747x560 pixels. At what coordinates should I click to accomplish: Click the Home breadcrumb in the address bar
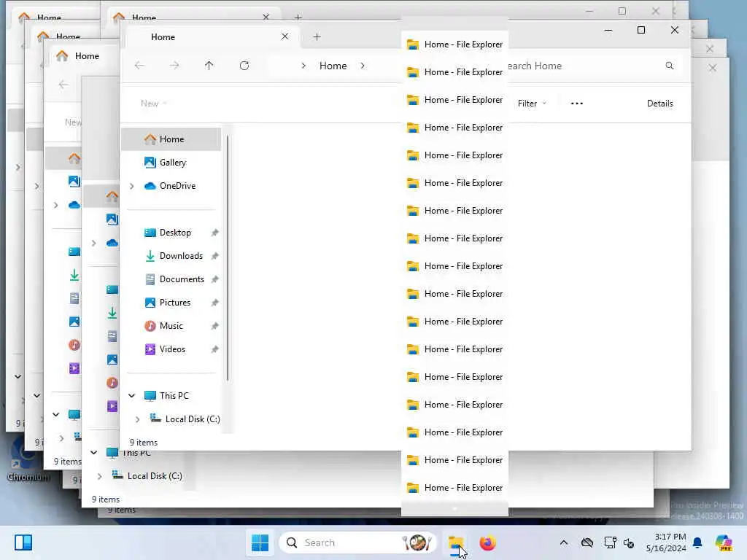333,66
